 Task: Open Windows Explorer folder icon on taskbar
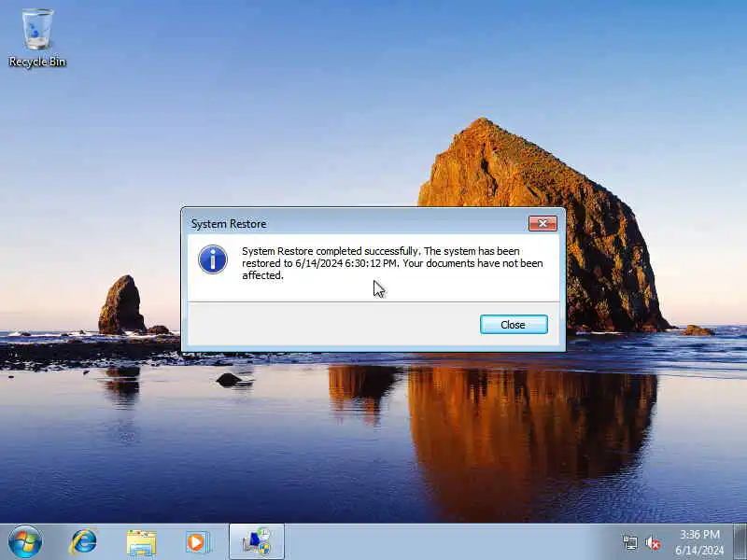click(x=141, y=542)
